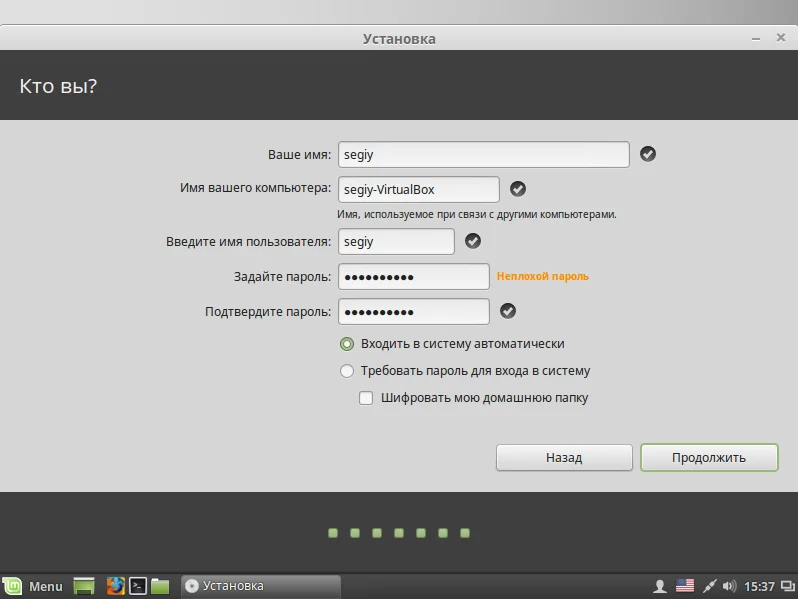Open the Terminal launcher icon

(x=138, y=586)
